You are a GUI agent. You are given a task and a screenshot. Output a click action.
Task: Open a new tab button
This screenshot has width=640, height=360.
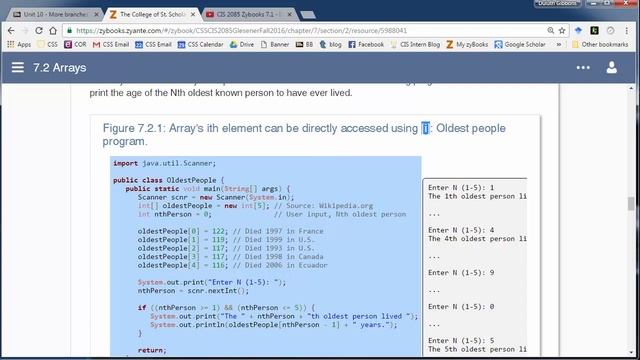pos(308,15)
